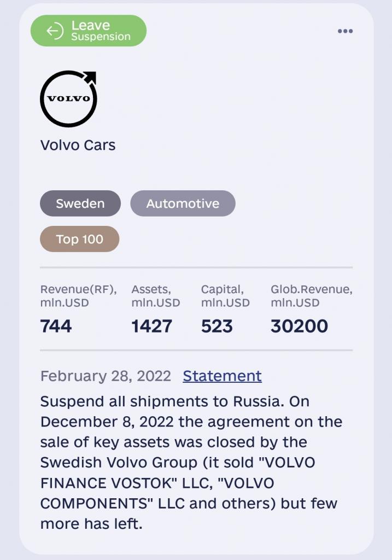
Task: Click the Sweden country tag
Action: (x=80, y=203)
